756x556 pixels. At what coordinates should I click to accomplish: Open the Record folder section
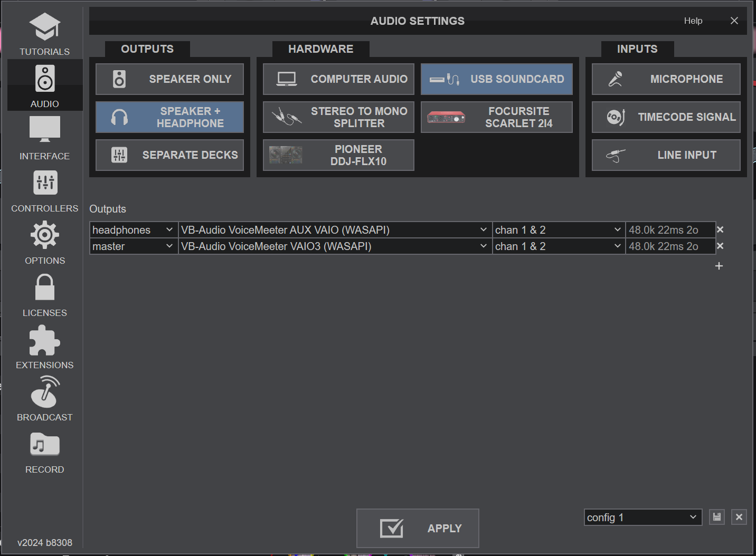pyautogui.click(x=45, y=452)
